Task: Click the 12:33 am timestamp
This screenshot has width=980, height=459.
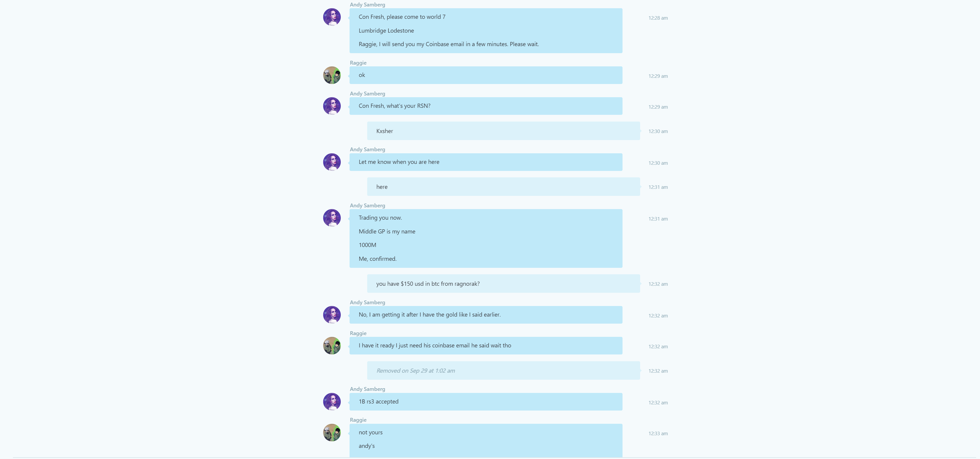Action: tap(658, 433)
